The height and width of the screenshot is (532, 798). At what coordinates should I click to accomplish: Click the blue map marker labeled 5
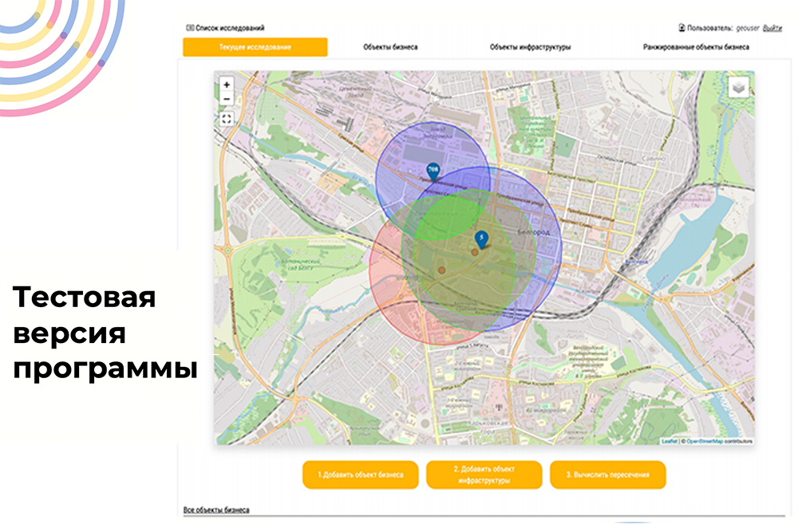coord(481,238)
